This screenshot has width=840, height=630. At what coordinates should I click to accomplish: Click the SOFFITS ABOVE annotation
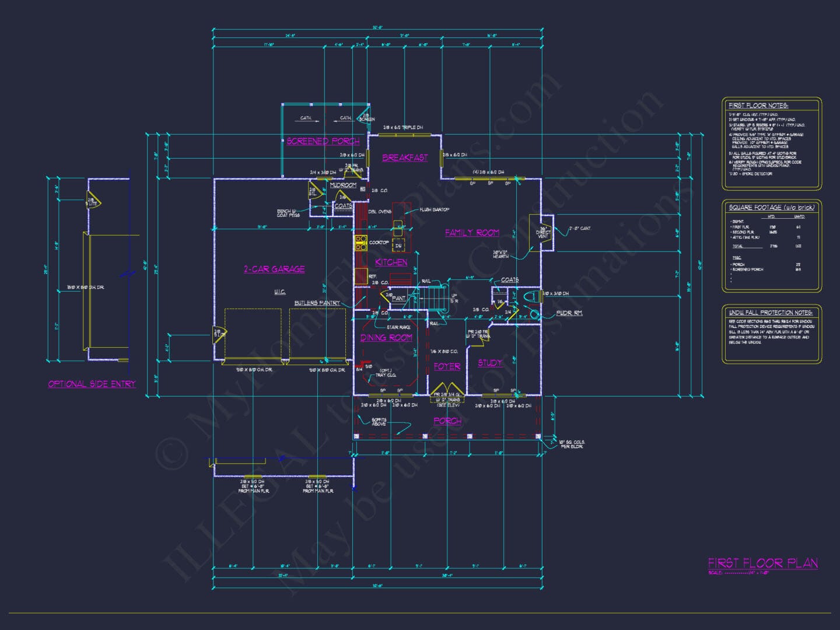pyautogui.click(x=379, y=422)
